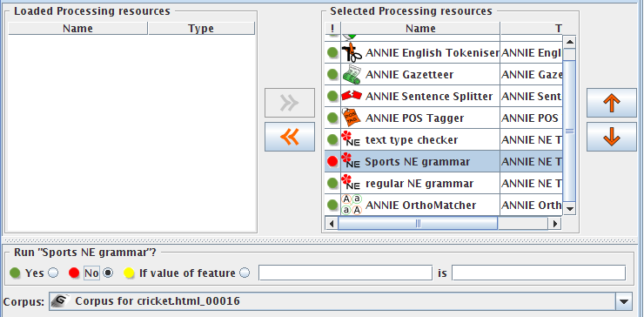644x317 pixels.
Task: Click the ANNIE POS Tagger orange tag icon
Action: tap(352, 118)
